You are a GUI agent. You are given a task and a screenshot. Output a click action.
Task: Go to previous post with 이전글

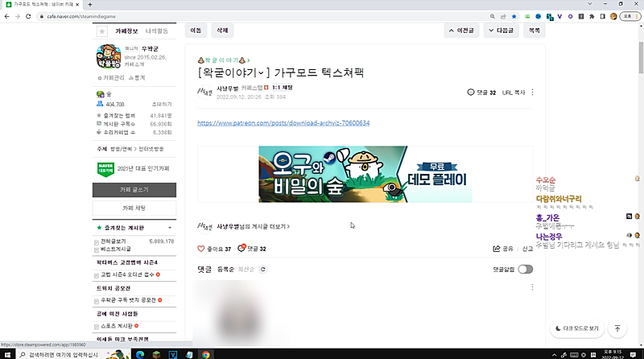point(461,31)
